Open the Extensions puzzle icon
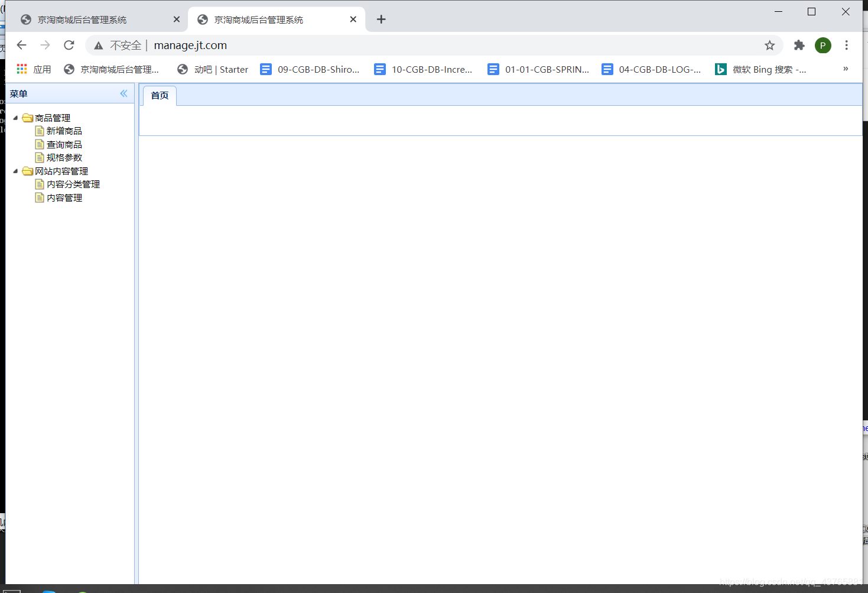The image size is (868, 593). click(799, 45)
